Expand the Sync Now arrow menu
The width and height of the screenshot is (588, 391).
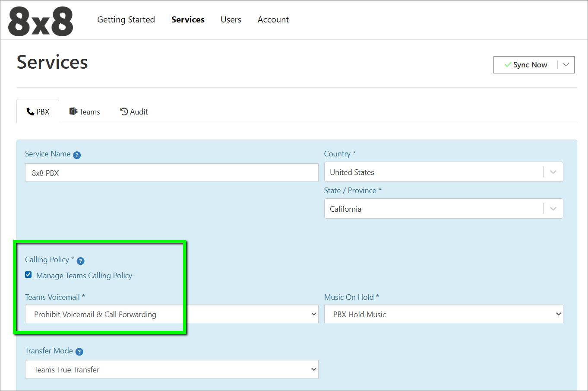pyautogui.click(x=566, y=65)
